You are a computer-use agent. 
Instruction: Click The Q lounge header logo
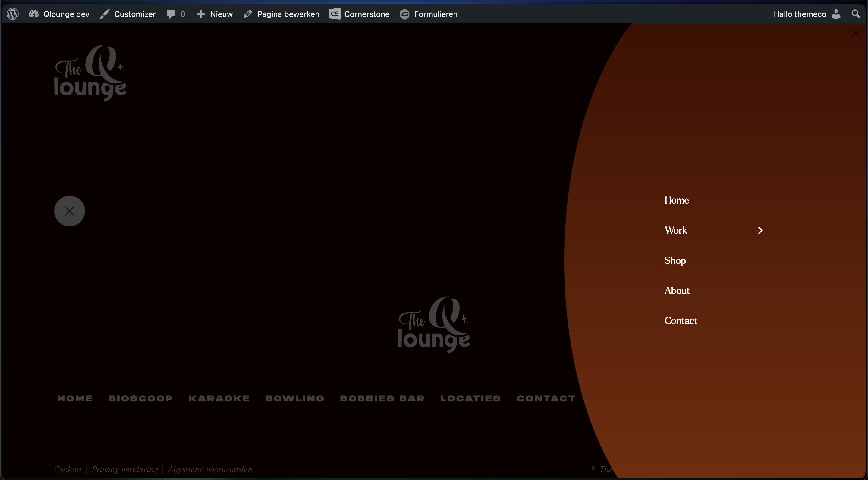pos(90,73)
